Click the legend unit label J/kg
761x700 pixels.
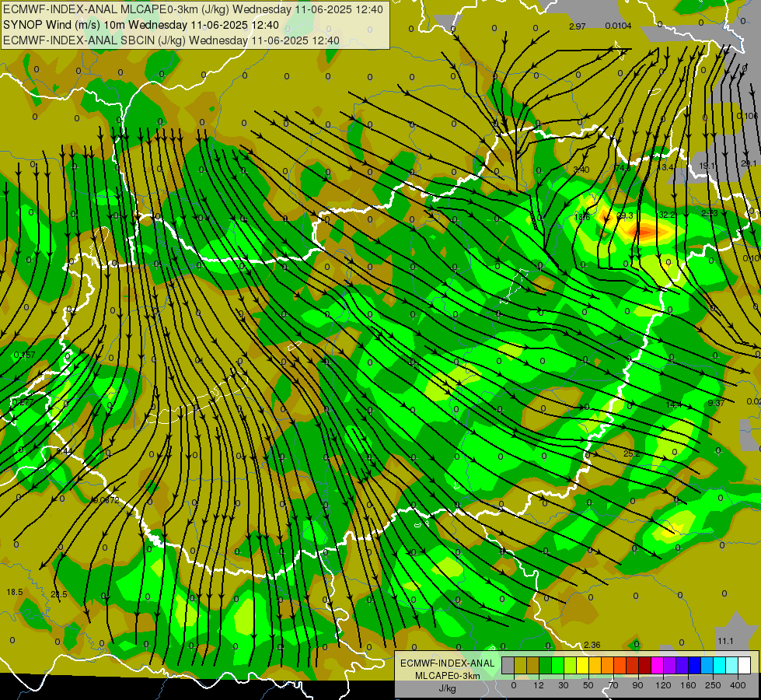(448, 688)
